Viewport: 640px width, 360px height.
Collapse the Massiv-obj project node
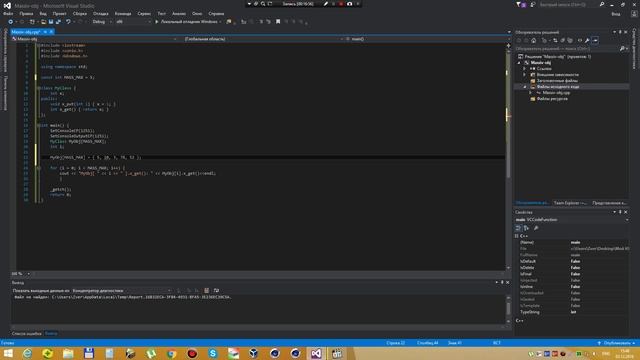coord(519,63)
